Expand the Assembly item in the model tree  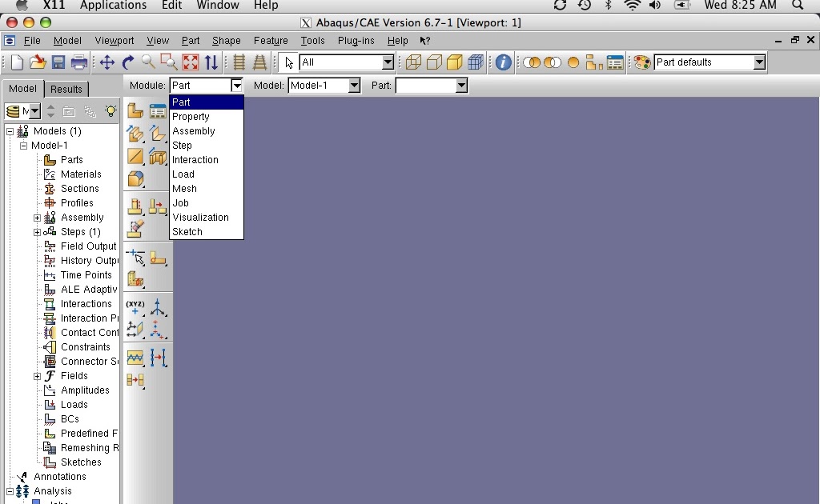pos(36,217)
